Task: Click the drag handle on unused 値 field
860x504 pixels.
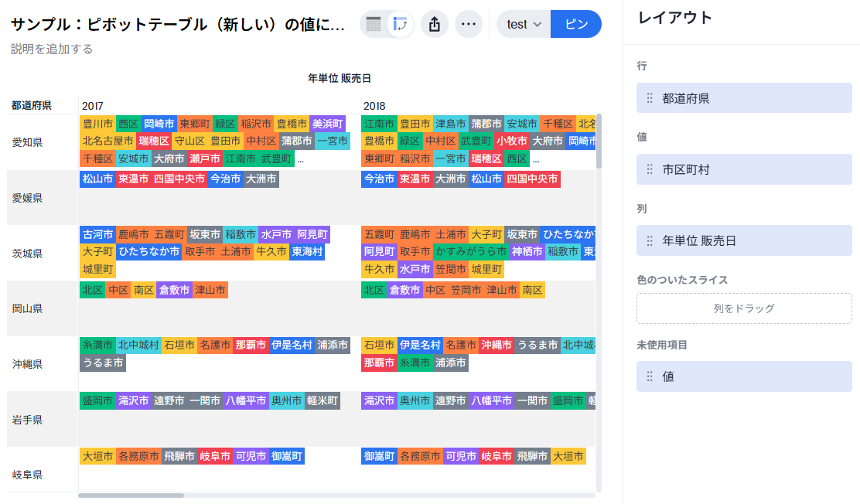Action: [650, 376]
